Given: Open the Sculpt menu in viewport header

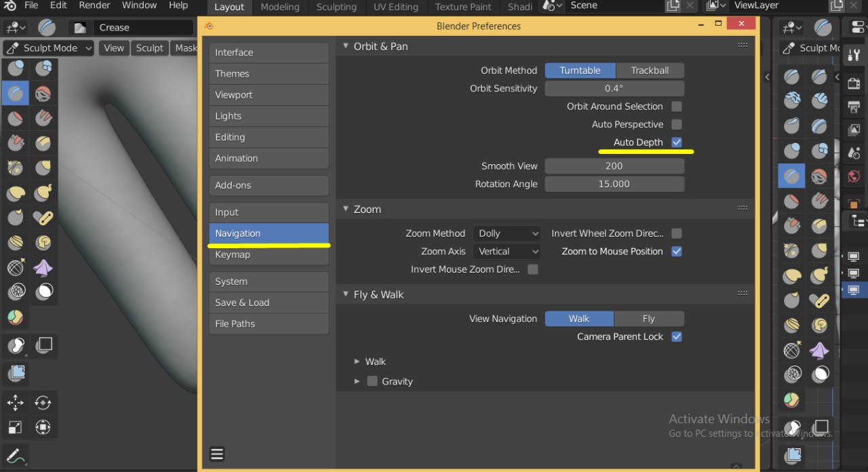Looking at the screenshot, I should 149,48.
